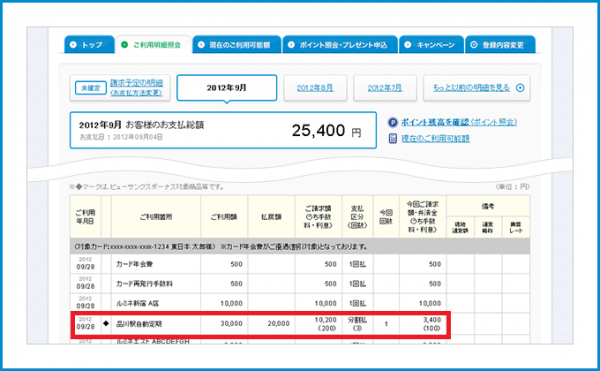Click 分割払 (3) payment type
The width and height of the screenshot is (600, 371).
coord(357,324)
